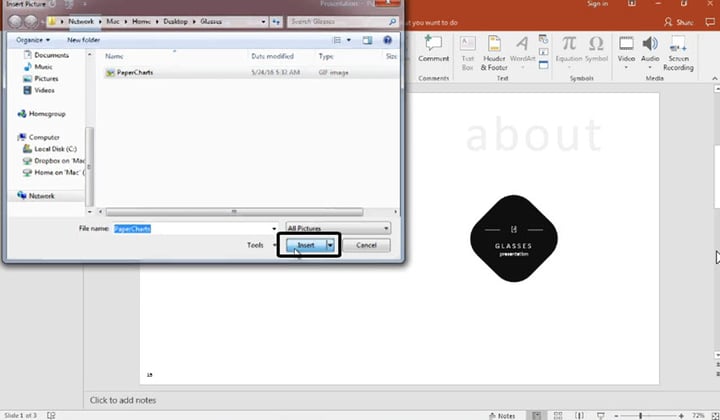The image size is (720, 420).
Task: Click the Date & Time icon in Text group
Action: tap(543, 39)
